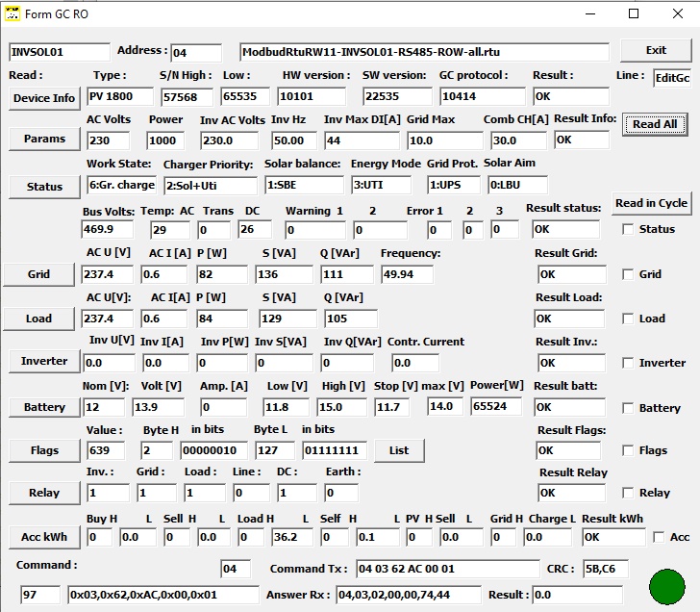The image size is (700, 612).
Task: Click the Acc kWh button
Action: click(x=44, y=537)
